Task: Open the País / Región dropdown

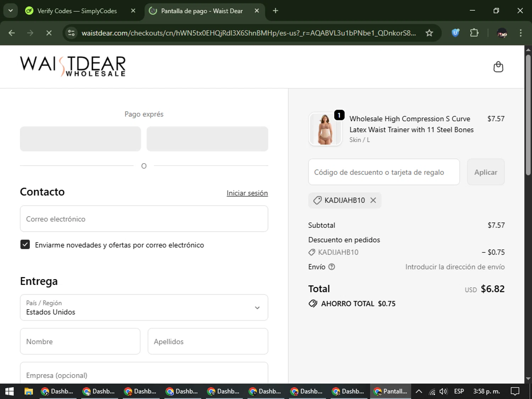Action: 144,307
